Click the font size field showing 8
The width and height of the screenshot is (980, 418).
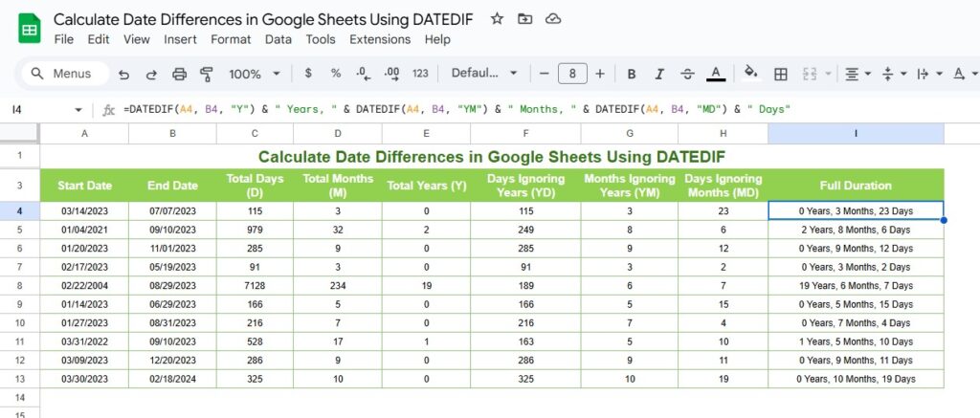572,74
